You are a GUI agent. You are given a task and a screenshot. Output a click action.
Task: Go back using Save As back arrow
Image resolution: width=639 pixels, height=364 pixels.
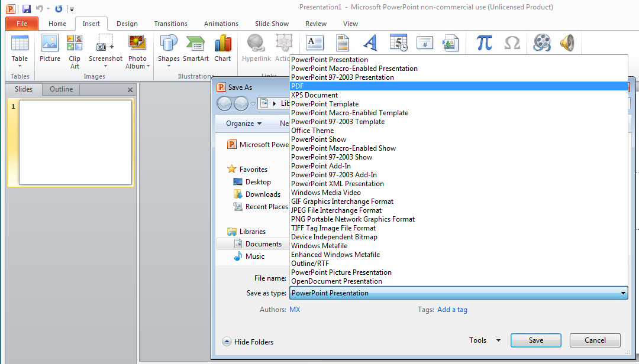pyautogui.click(x=225, y=103)
